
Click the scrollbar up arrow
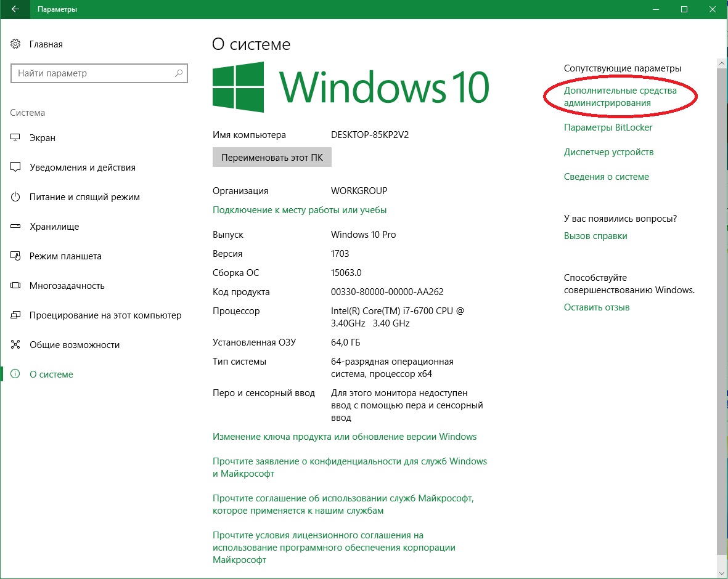click(x=722, y=63)
